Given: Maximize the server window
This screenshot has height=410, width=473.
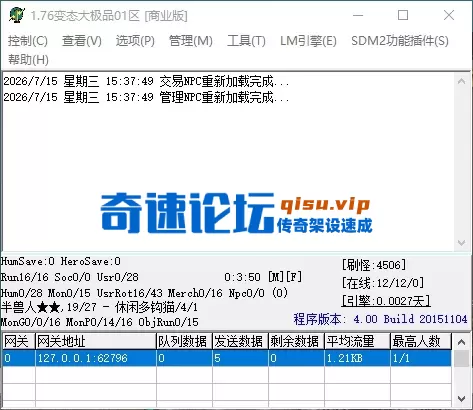Looking at the screenshot, I should click(403, 15).
